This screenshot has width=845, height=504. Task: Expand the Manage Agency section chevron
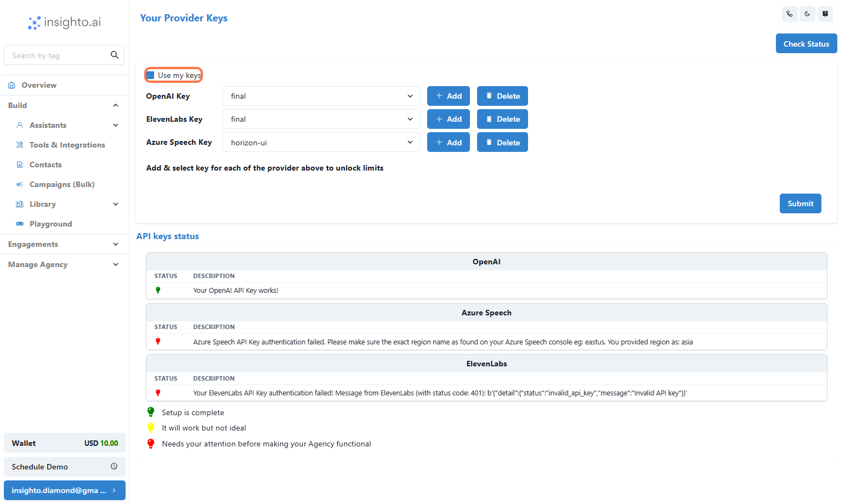(x=116, y=264)
